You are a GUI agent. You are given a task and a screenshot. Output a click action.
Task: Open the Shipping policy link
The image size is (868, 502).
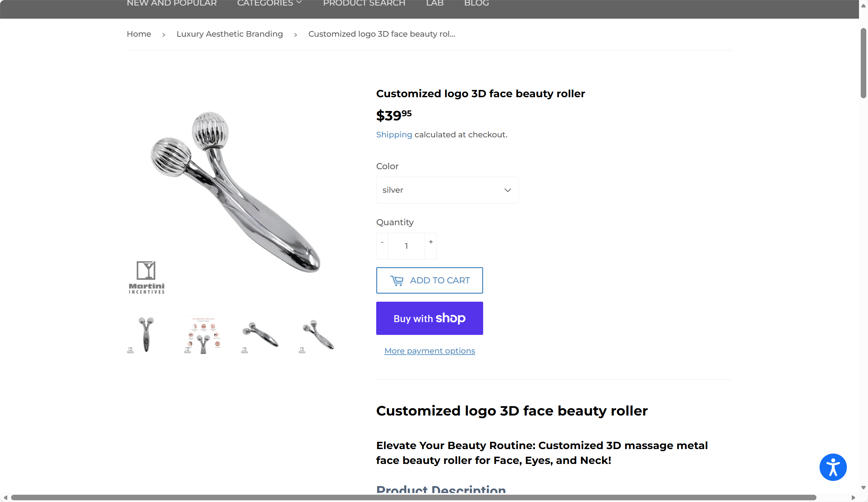click(394, 135)
